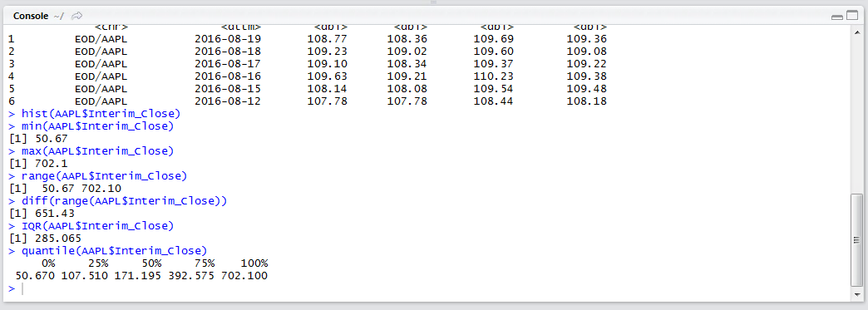Click the 75% quantile header
The height and width of the screenshot is (310, 868).
[x=205, y=263]
